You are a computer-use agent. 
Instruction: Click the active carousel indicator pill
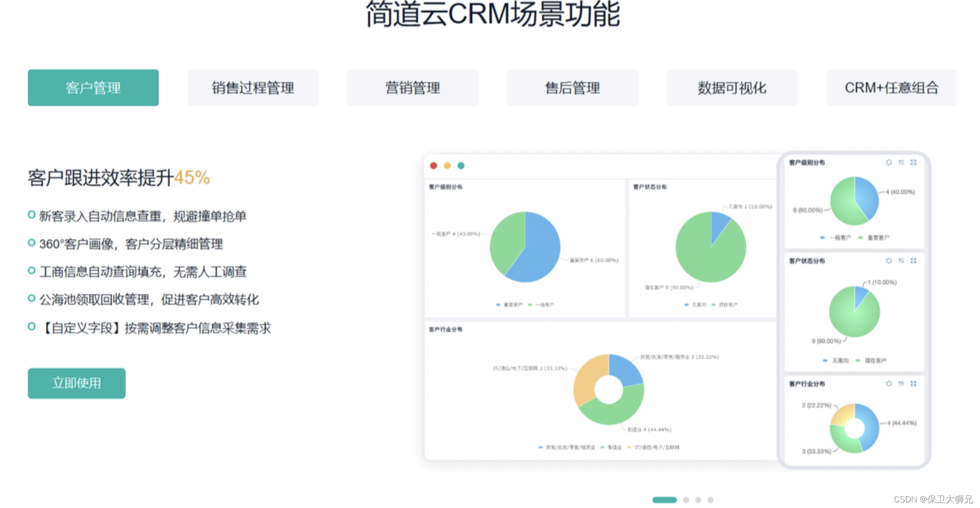tap(664, 500)
